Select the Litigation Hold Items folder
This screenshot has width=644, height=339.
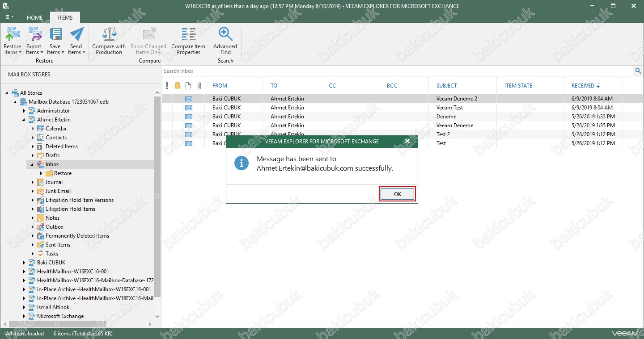(70, 209)
